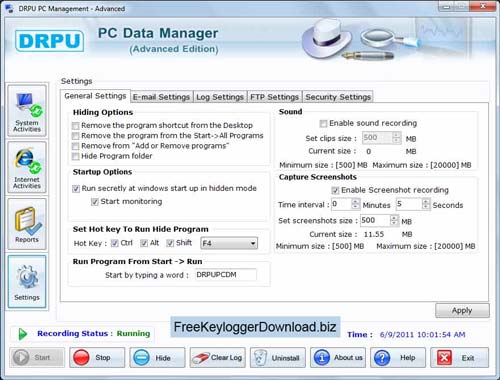Select the Settings gear sidebar icon
500x380 pixels.
tap(27, 282)
